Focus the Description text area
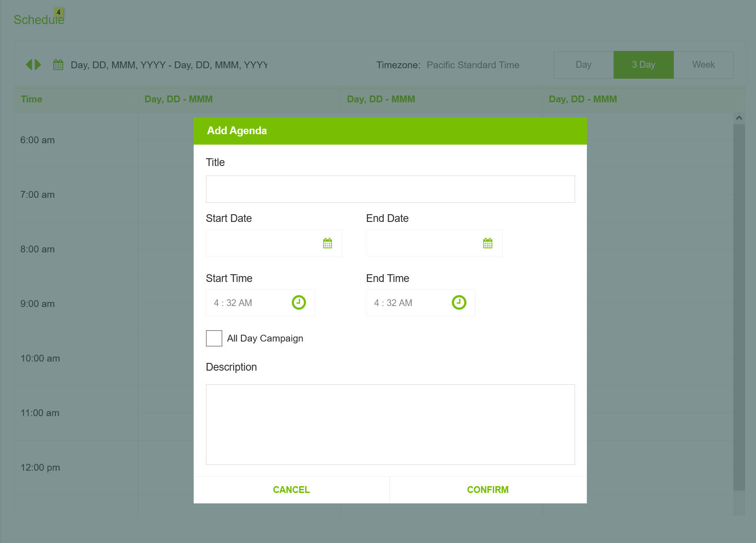Screen dimensions: 756x543 (x=390, y=424)
